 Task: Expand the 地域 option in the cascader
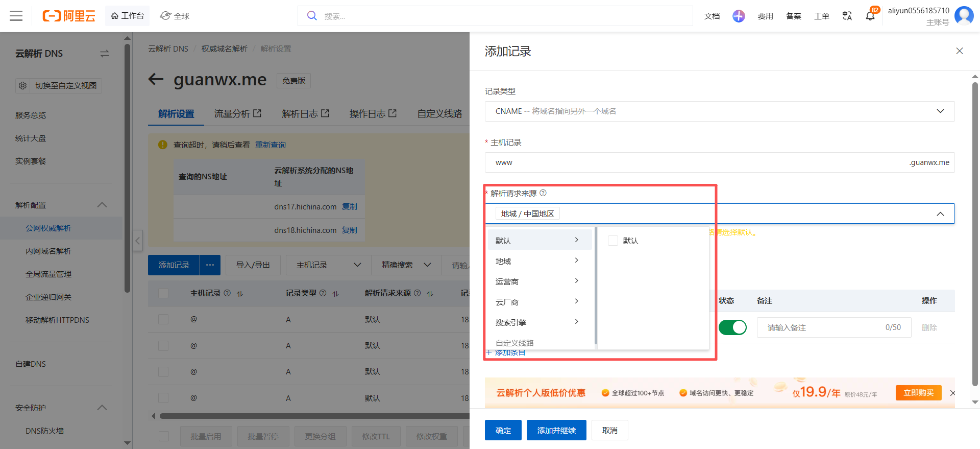tap(540, 261)
